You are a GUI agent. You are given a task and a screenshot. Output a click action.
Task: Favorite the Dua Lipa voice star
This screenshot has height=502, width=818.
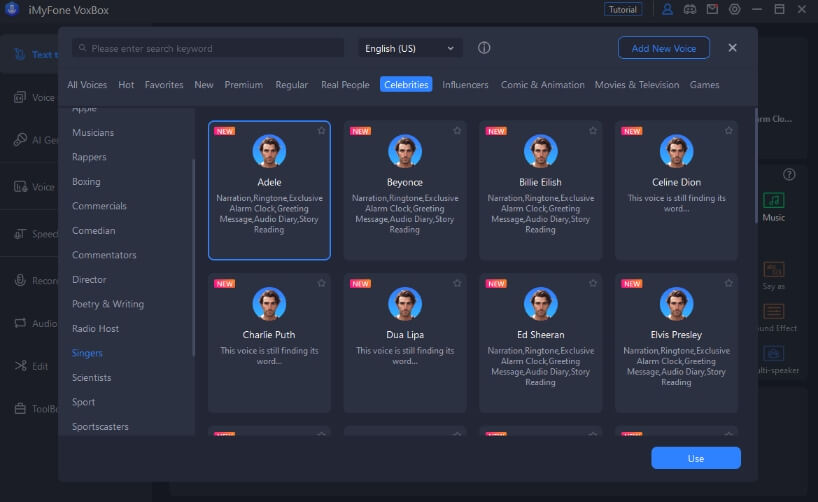click(457, 283)
